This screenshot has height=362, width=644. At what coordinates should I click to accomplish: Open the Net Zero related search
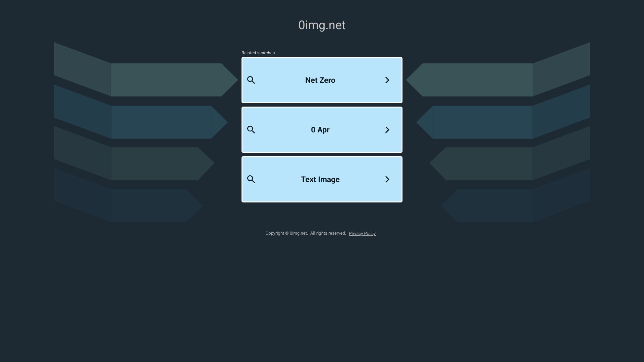tap(320, 80)
